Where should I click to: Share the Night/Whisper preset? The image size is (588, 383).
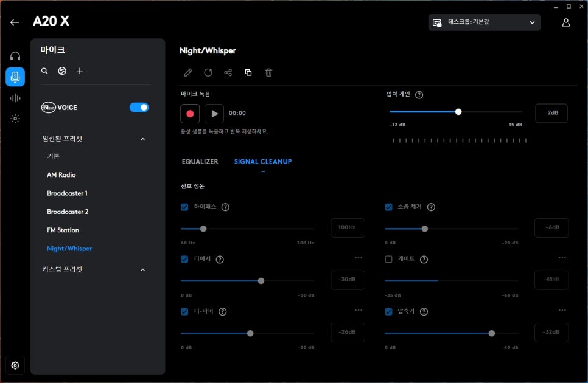228,73
